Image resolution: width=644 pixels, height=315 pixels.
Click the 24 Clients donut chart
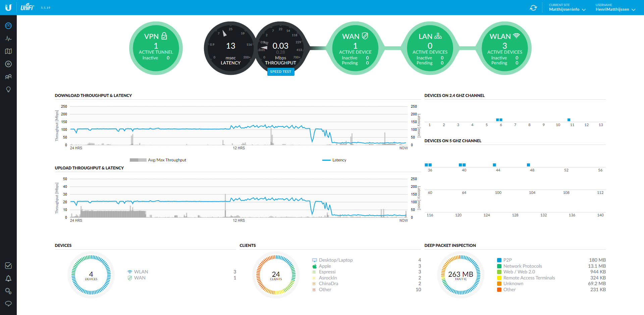click(276, 275)
